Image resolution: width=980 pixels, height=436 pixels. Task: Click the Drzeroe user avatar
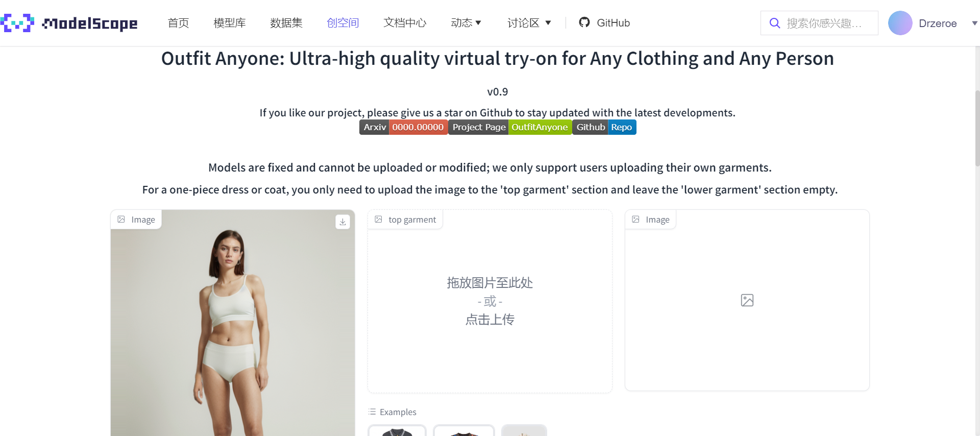[x=900, y=23]
